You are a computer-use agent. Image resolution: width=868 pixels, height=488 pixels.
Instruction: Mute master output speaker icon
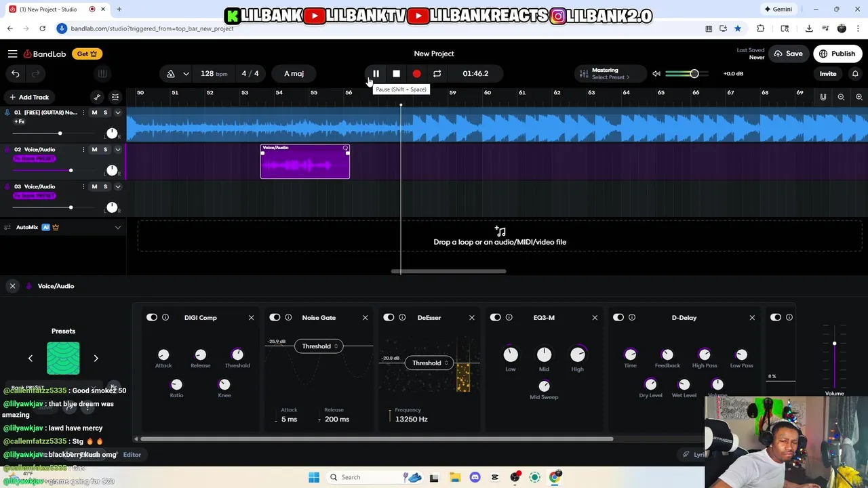coord(656,73)
